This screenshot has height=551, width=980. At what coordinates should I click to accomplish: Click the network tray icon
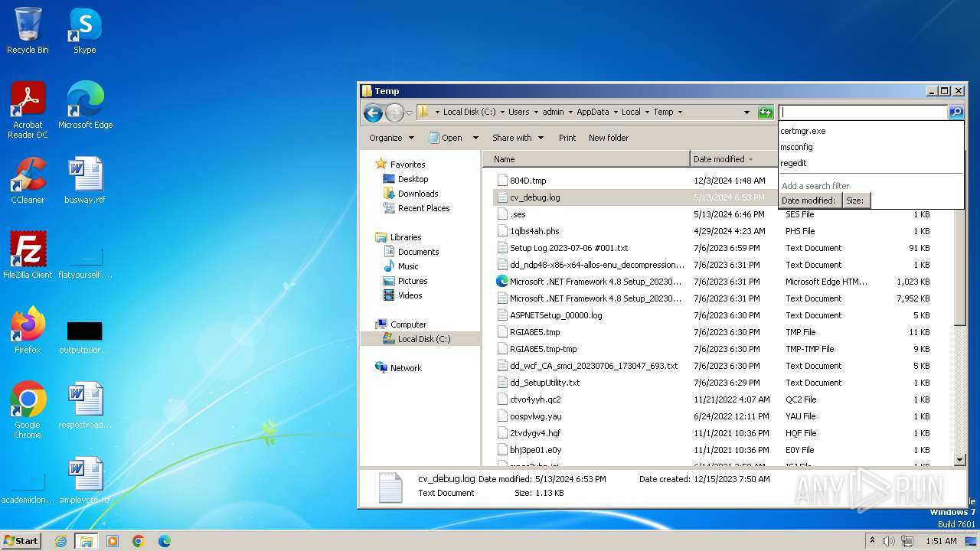click(x=907, y=541)
